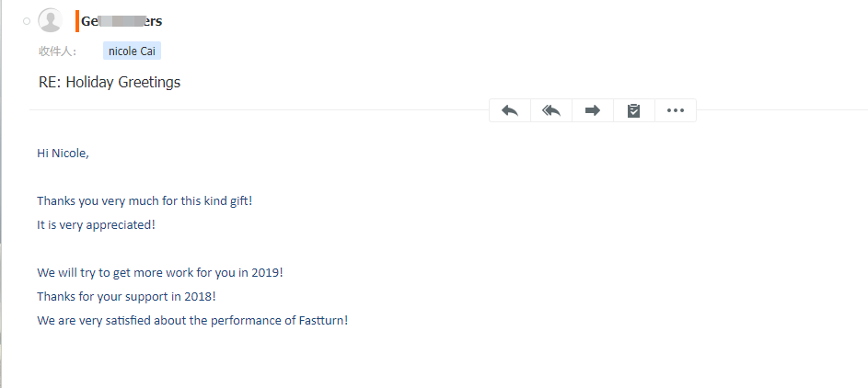The width and height of the screenshot is (868, 388).
Task: Click the line mentioning more work in 2019
Action: [159, 273]
